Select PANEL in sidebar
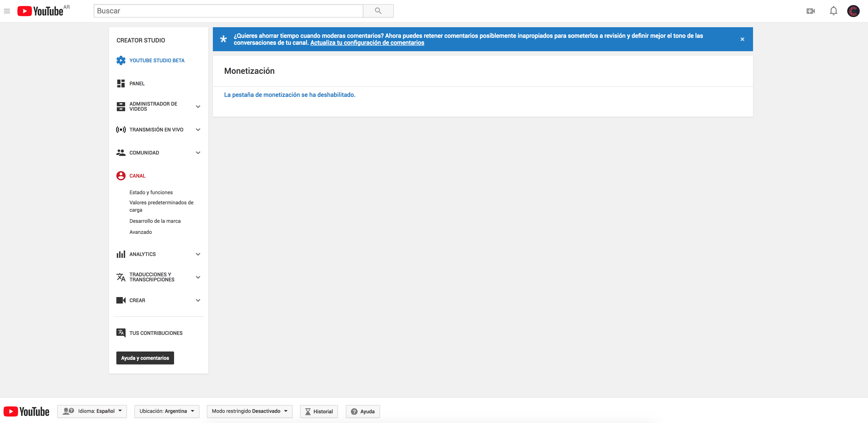Viewport: 868px width, 423px height. 137,83
